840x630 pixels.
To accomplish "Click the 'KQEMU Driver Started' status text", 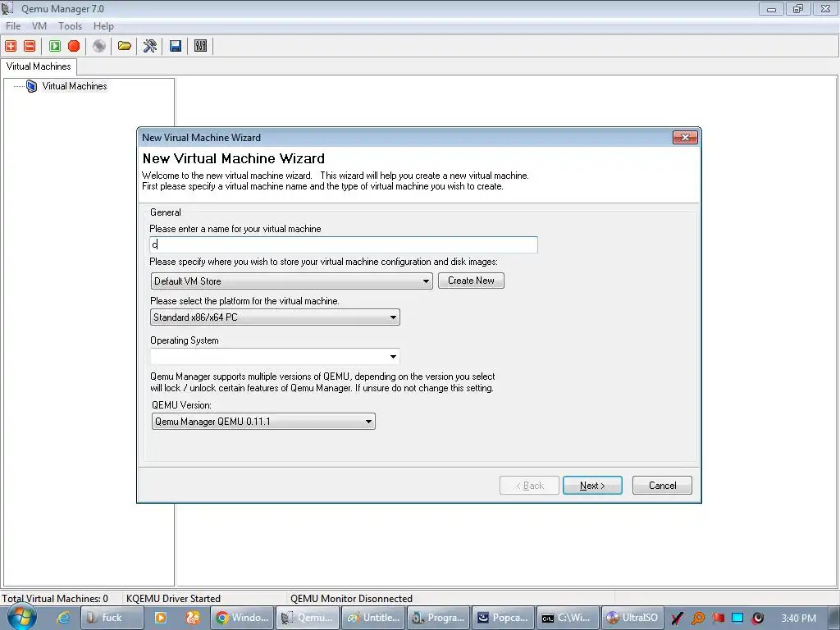I will tap(174, 598).
